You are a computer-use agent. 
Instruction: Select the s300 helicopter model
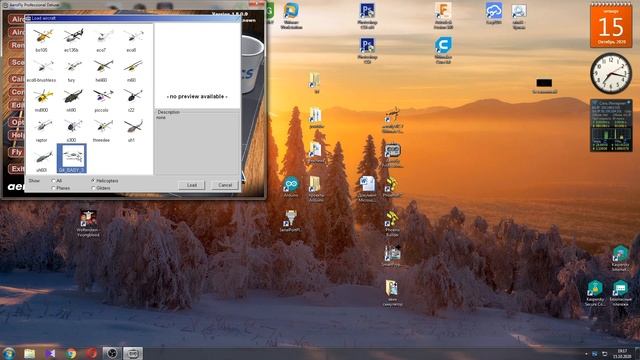coord(72,130)
